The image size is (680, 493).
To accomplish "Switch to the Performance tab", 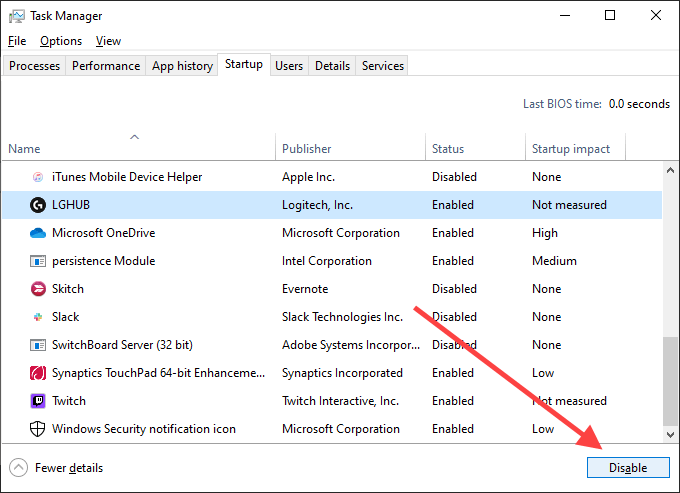I will [x=106, y=66].
